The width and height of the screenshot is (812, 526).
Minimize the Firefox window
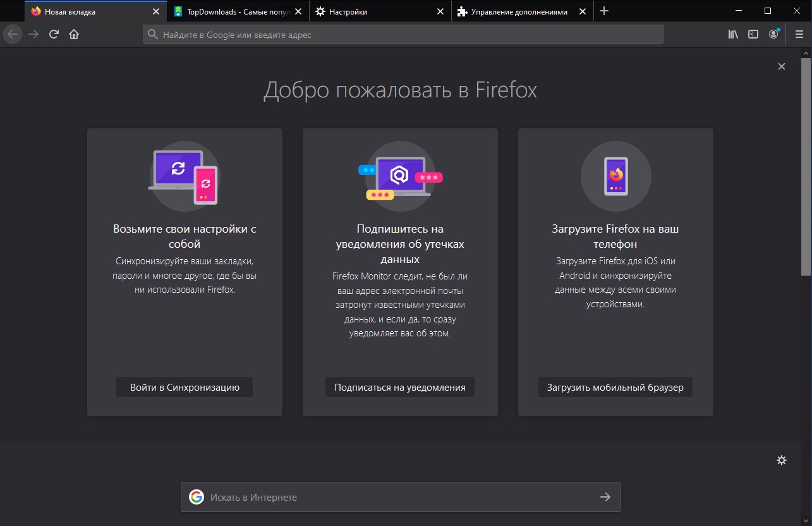(739, 11)
